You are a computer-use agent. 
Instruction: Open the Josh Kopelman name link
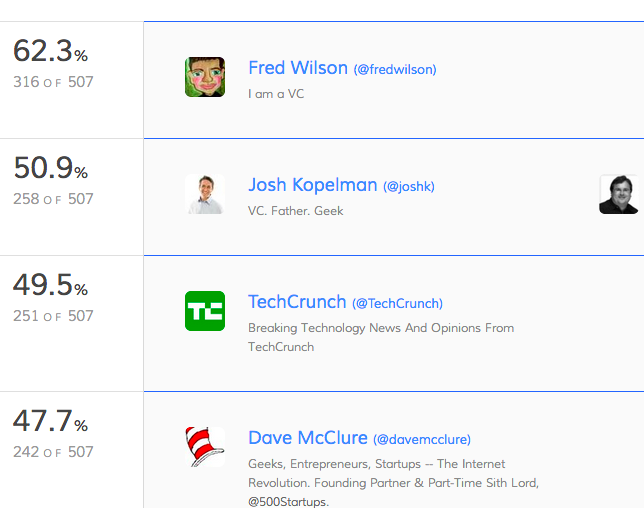coord(313,185)
